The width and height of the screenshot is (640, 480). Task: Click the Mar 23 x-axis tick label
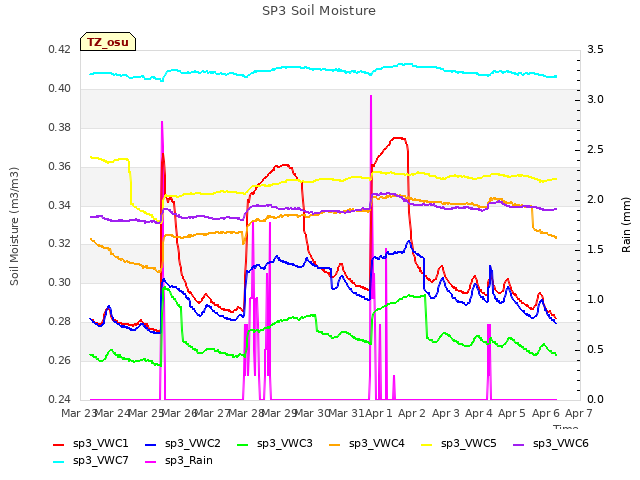tap(78, 413)
